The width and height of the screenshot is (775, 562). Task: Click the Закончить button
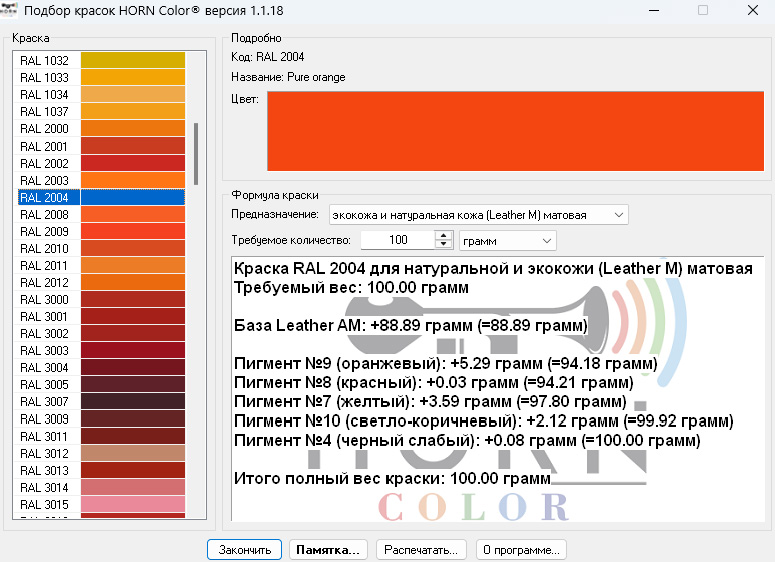[245, 550]
